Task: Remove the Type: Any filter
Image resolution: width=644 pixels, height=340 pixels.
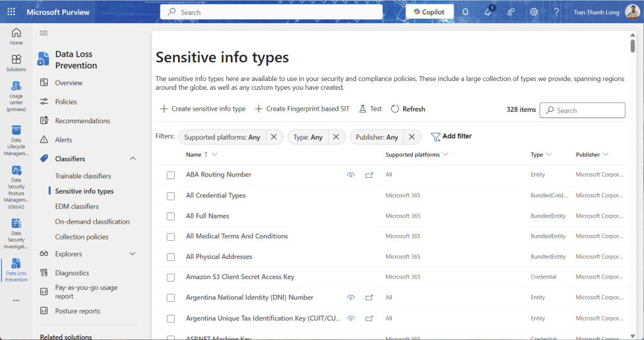Action: coord(336,137)
